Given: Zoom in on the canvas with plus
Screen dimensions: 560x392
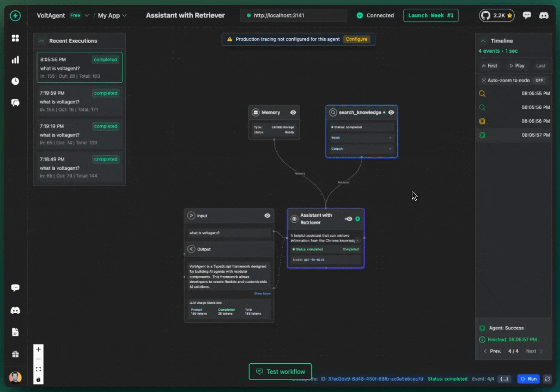Looking at the screenshot, I should pyautogui.click(x=38, y=349).
